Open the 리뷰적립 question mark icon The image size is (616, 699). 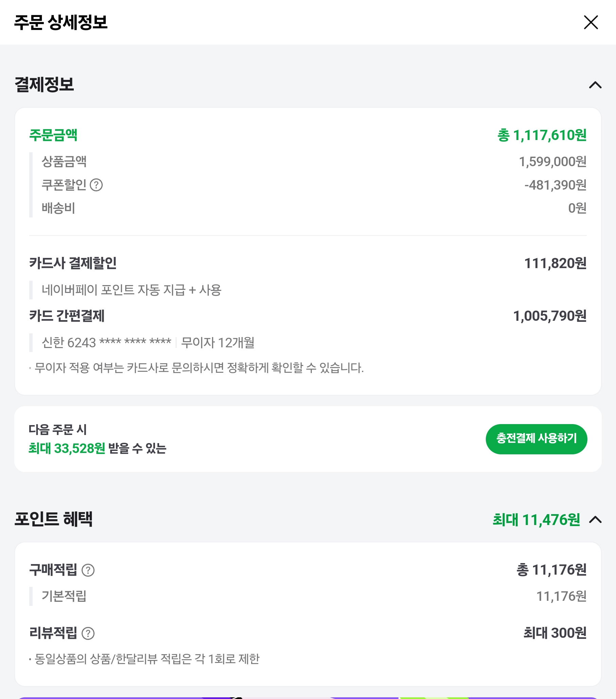pyautogui.click(x=88, y=633)
